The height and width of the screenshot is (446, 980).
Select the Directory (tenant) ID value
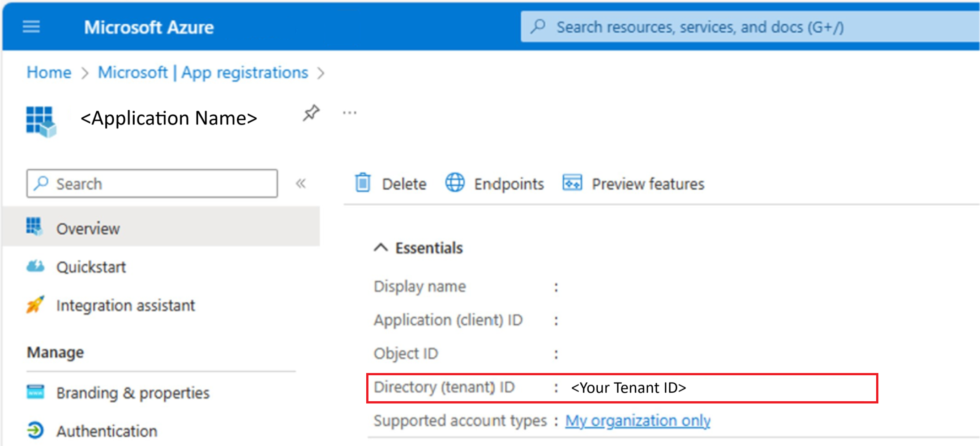628,388
